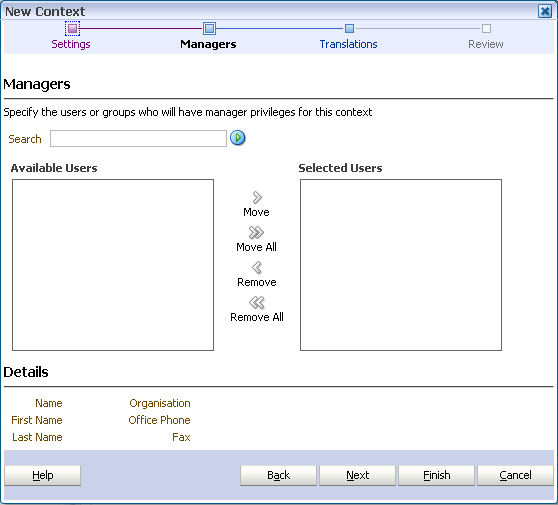Click the Back button

[x=278, y=475]
